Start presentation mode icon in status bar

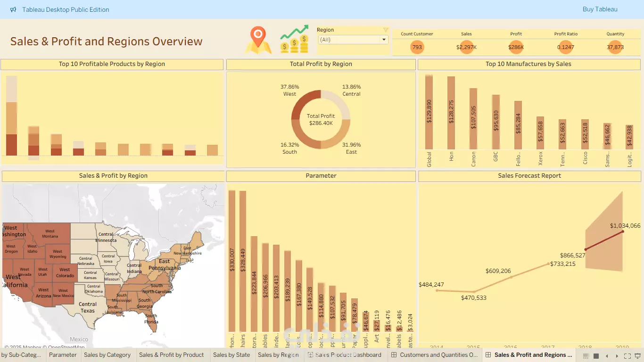click(638, 356)
